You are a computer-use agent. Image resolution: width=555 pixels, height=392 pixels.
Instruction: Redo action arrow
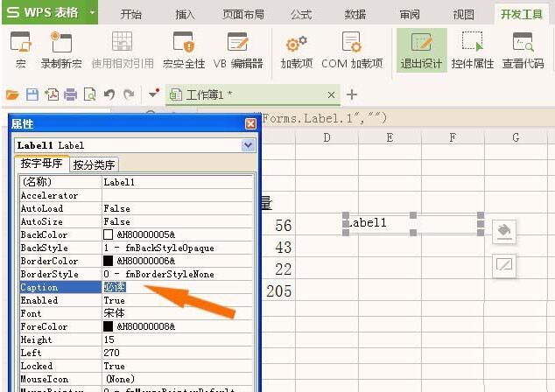[x=129, y=94]
